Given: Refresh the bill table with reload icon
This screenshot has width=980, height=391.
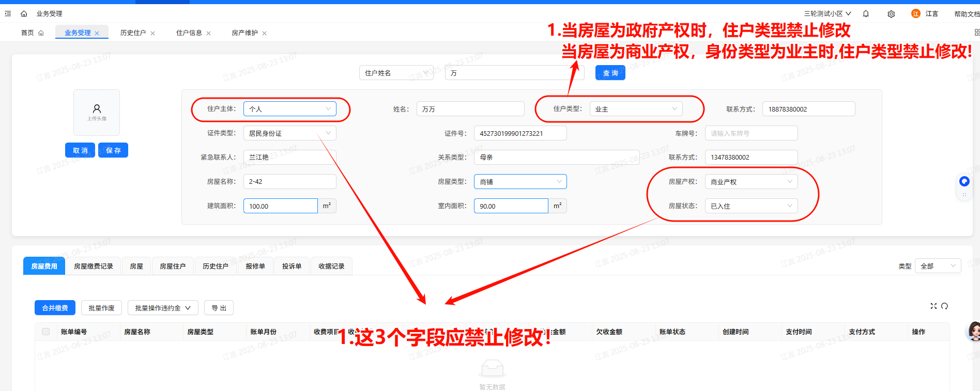Looking at the screenshot, I should (944, 306).
